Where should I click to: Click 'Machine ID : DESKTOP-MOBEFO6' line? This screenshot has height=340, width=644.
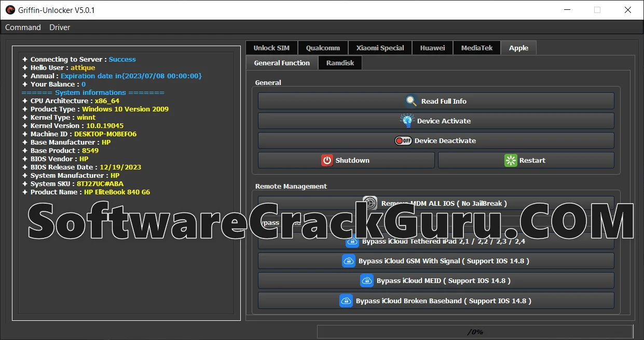click(x=79, y=134)
